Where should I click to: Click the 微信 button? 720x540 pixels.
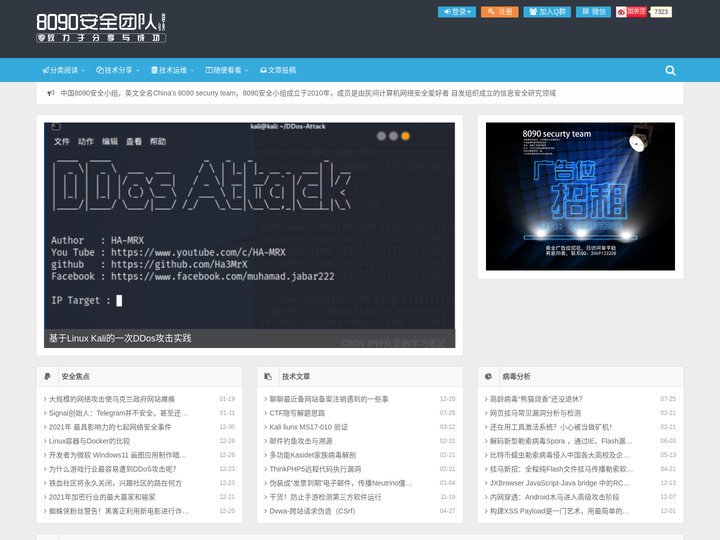(x=593, y=11)
